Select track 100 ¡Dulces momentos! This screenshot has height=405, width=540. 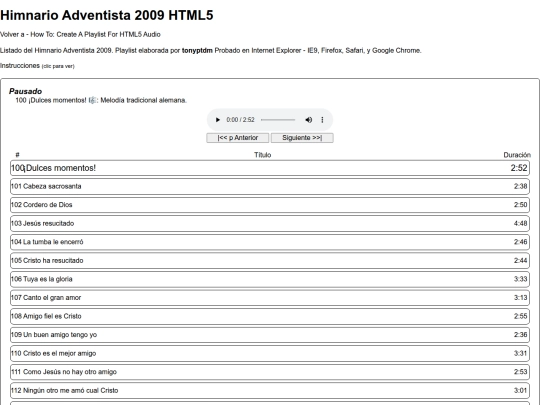(x=270, y=168)
